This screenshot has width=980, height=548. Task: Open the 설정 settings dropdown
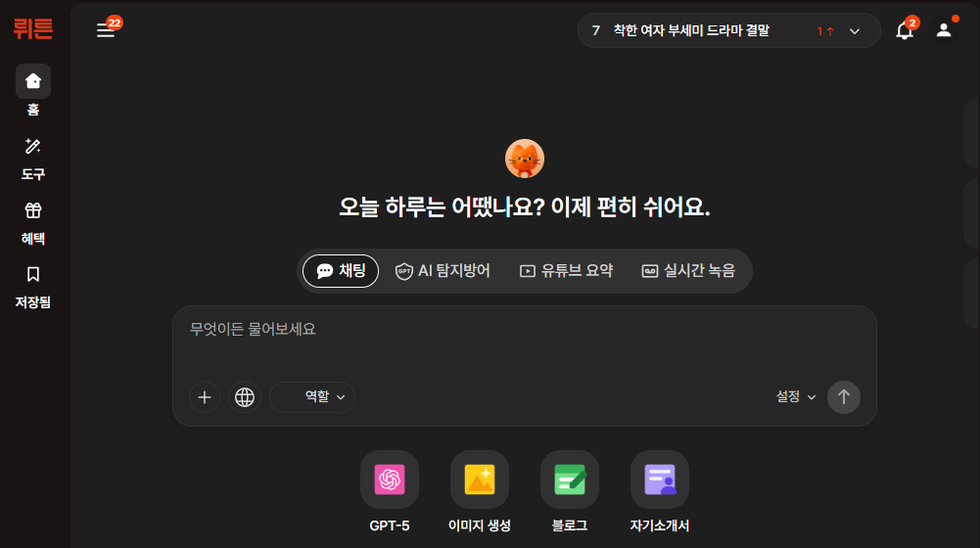(x=796, y=397)
